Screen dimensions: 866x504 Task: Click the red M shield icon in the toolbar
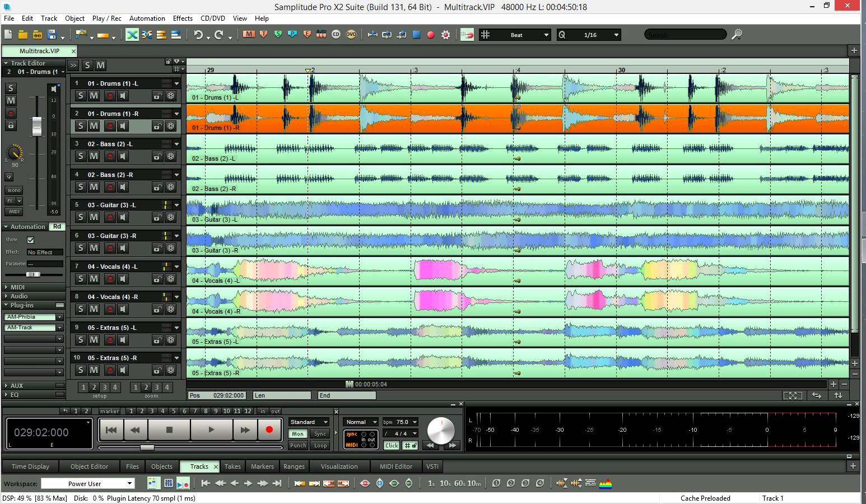249,34
